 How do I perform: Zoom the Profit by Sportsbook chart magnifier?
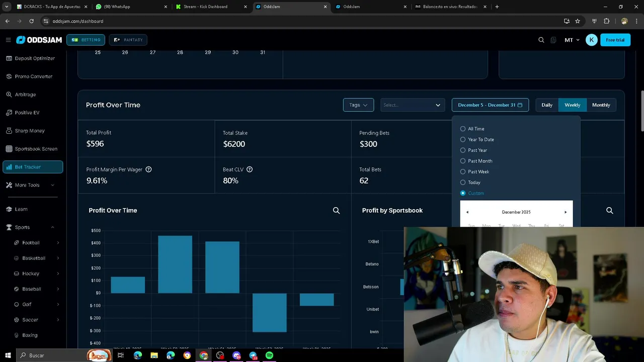tap(609, 211)
